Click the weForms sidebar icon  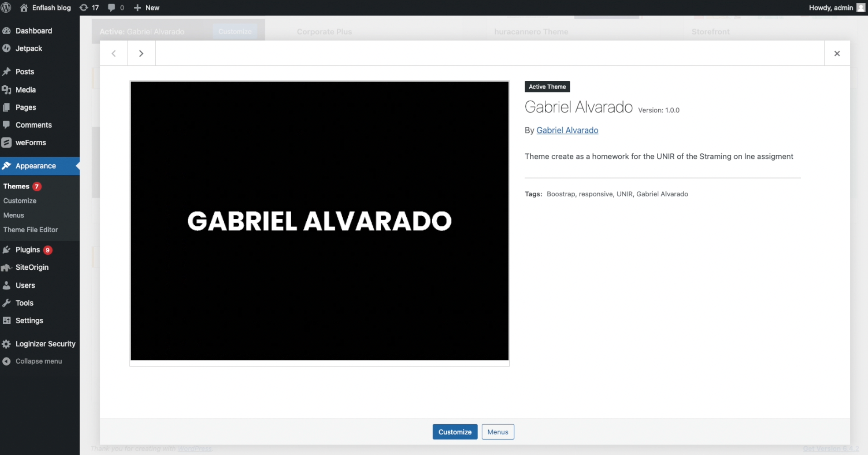pos(6,143)
